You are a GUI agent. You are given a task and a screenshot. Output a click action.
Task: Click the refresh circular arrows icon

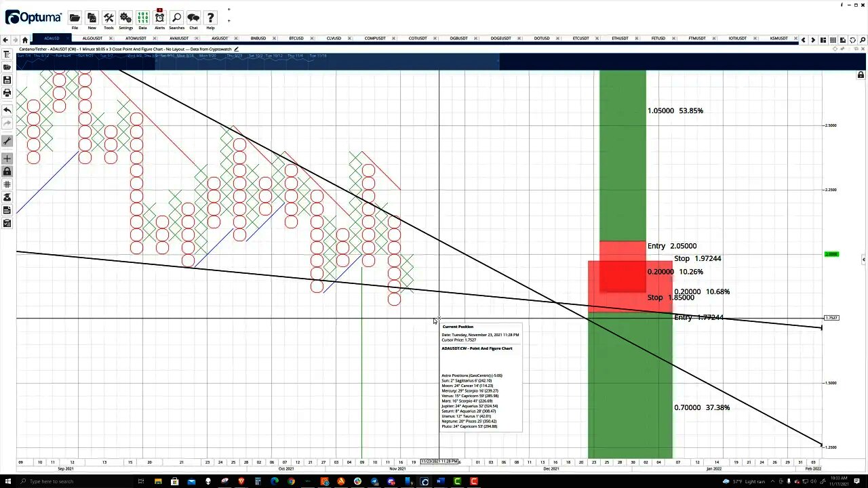point(852,40)
